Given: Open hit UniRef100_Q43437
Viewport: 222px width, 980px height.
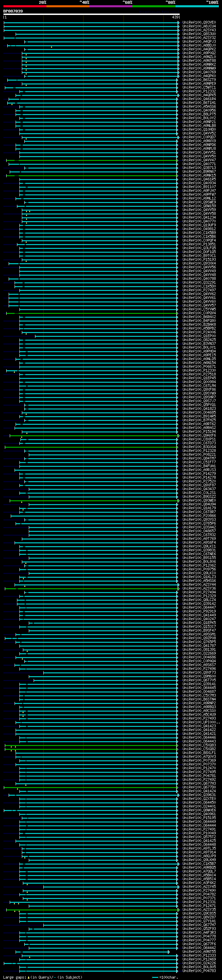Looking at the screenshot, I should point(199,489).
